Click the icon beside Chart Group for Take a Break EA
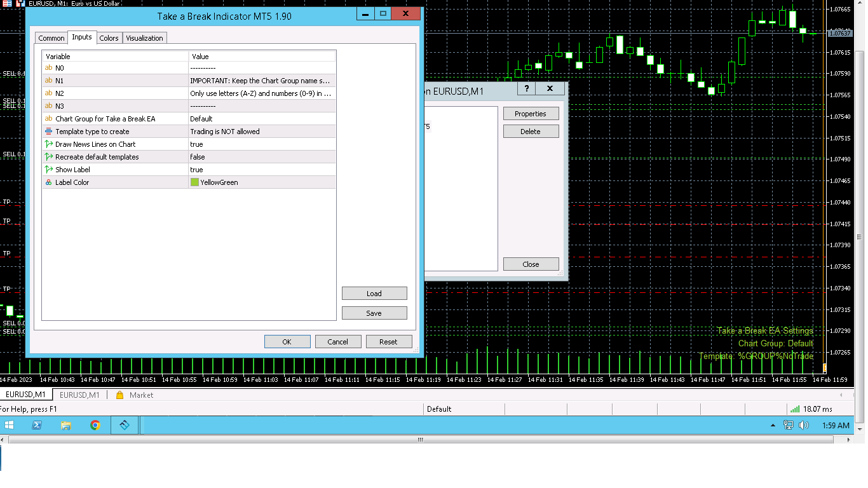 [49, 119]
